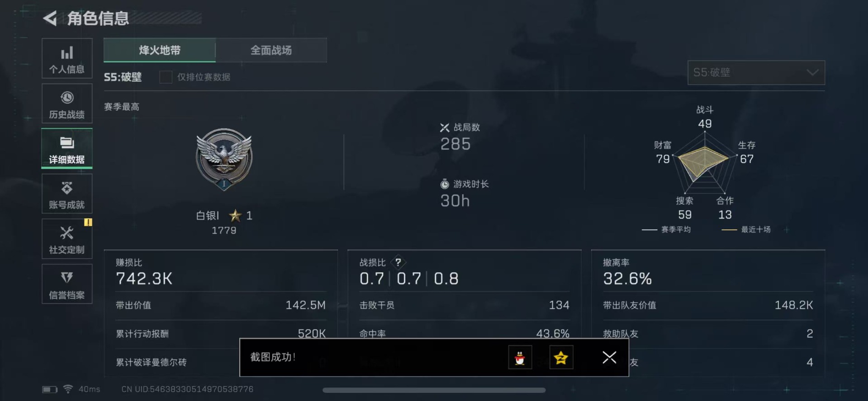Open the 社交定制 customization section
Image resolution: width=868 pixels, height=401 pixels.
[67, 239]
